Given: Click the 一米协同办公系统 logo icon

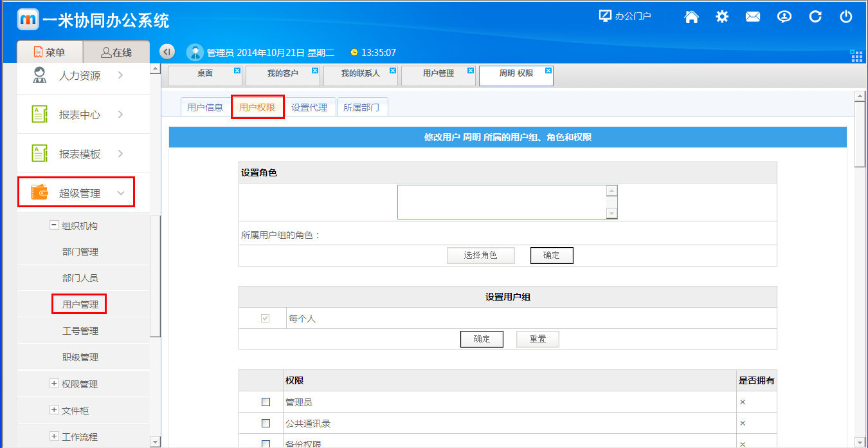Looking at the screenshot, I should coord(28,19).
